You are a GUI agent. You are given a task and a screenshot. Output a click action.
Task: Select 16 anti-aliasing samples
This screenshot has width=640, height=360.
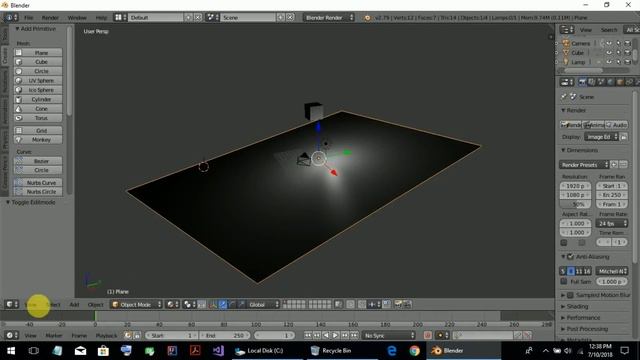587,271
